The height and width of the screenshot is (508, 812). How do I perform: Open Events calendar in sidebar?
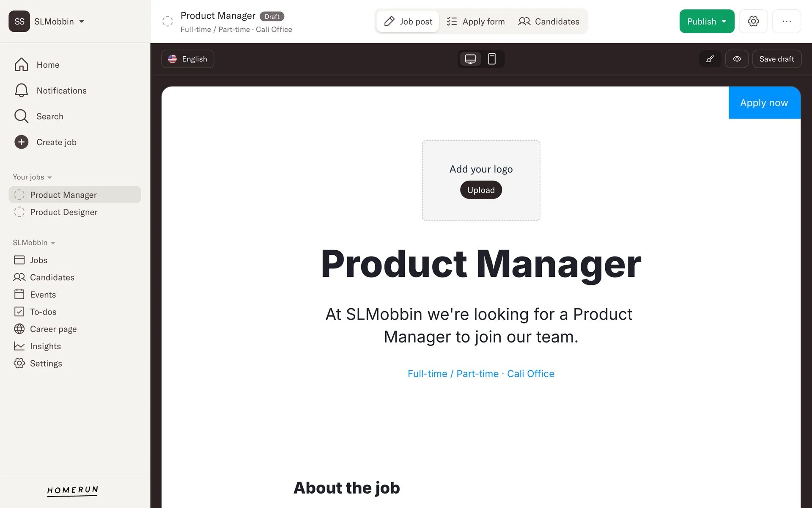(x=19, y=294)
